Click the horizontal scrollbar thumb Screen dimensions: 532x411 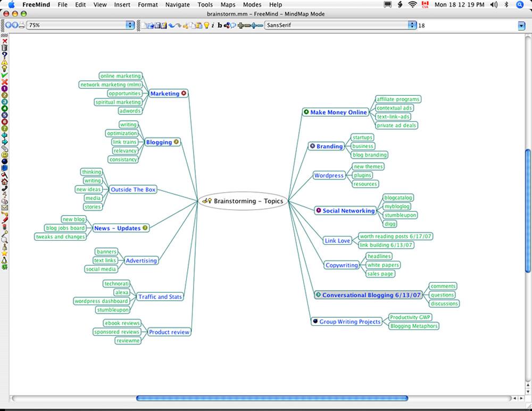tap(272, 398)
